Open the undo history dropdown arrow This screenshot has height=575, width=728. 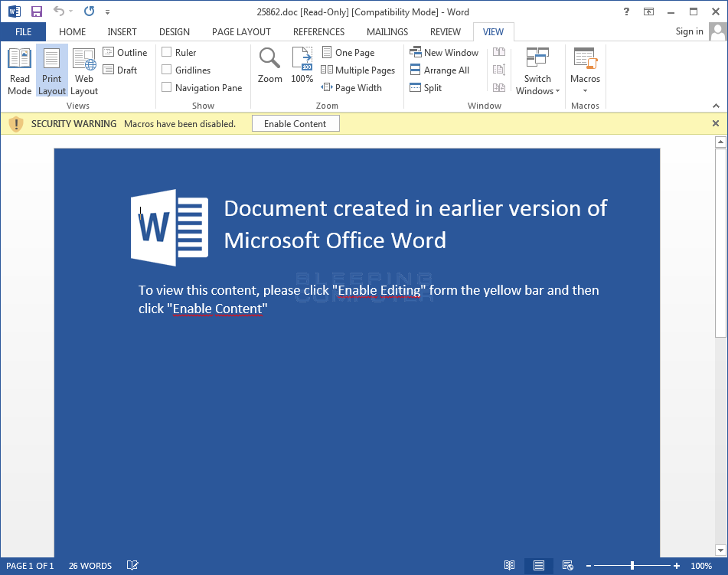click(70, 11)
